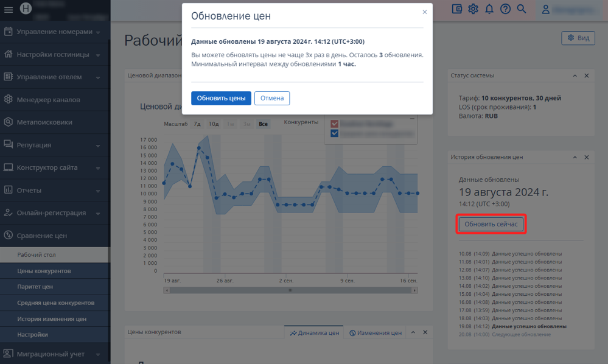608x364 pixels.
Task: Click the Отмена button
Action: 272,98
